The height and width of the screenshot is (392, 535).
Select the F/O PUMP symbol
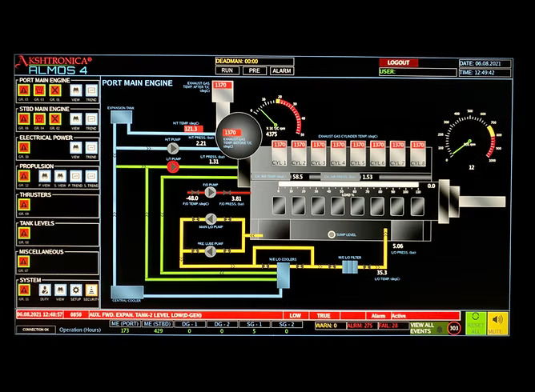tap(211, 193)
